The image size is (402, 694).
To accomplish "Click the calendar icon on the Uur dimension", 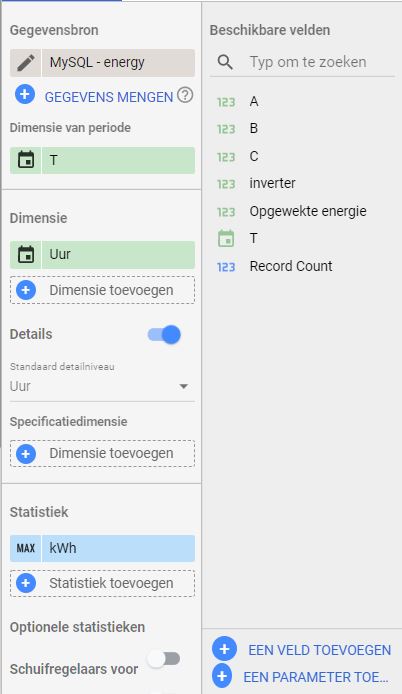I will coord(26,254).
